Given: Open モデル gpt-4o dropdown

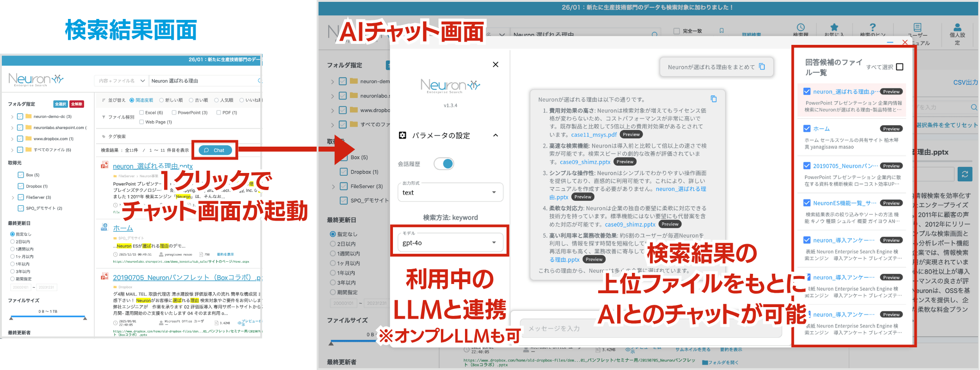Looking at the screenshot, I should tap(450, 243).
